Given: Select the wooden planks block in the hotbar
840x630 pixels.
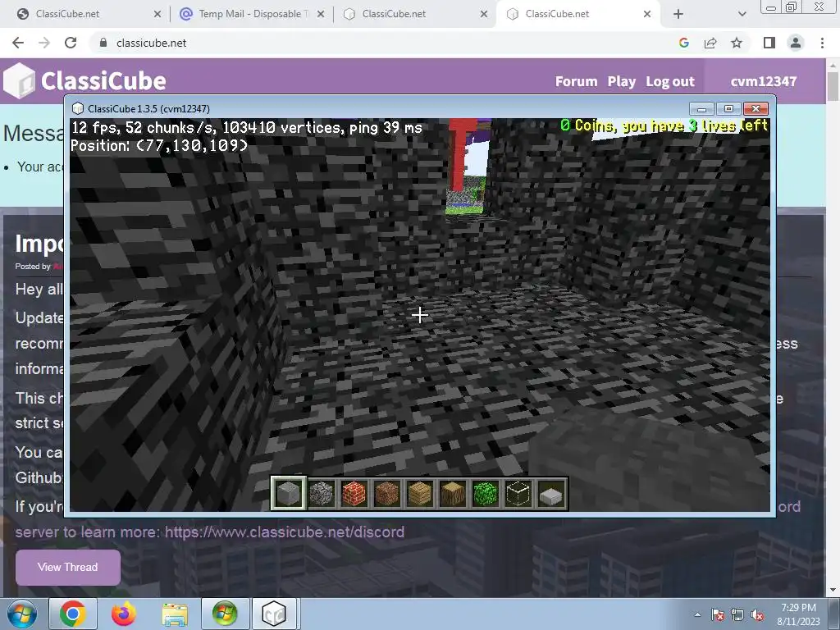Looking at the screenshot, I should [420, 493].
